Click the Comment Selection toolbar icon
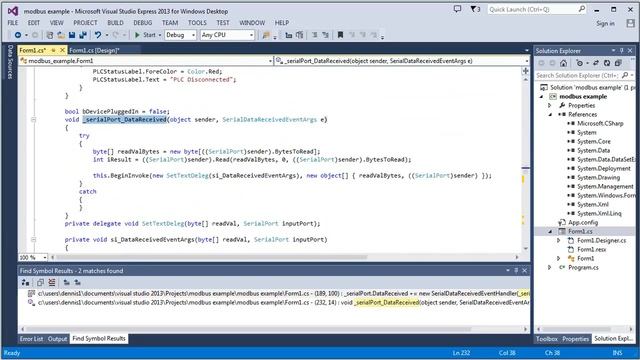Viewport: 640px width, 360px height. [x=314, y=35]
